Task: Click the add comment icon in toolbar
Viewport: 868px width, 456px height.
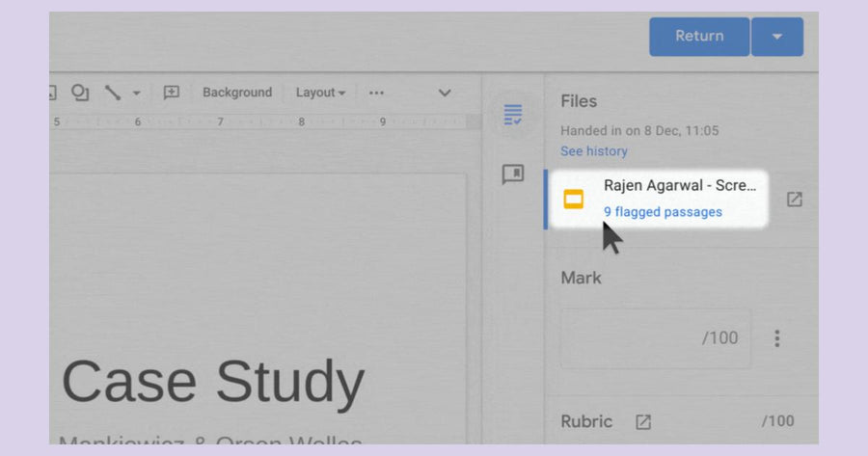Action: (171, 93)
